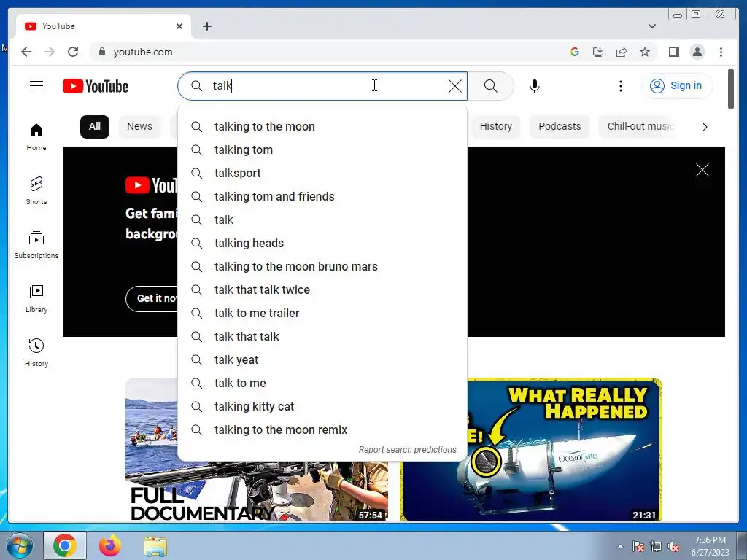Click the Get it now button

(x=152, y=298)
